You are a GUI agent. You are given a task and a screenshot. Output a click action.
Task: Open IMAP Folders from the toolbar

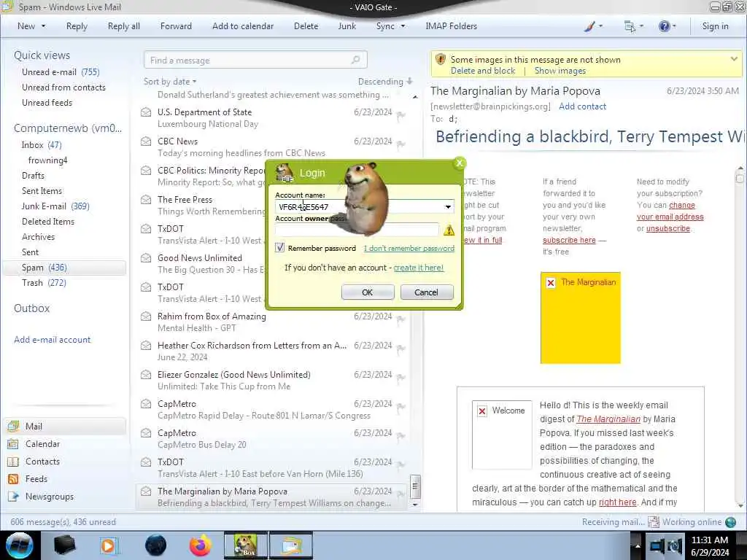(x=451, y=26)
